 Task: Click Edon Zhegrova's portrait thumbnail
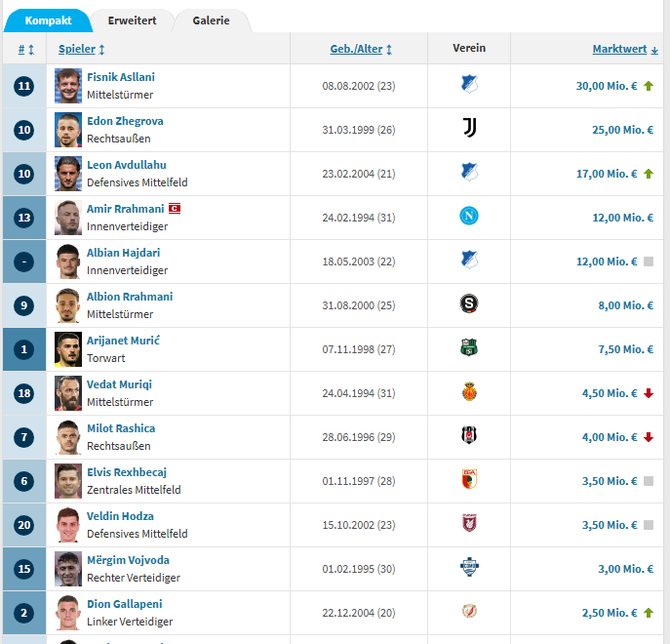coord(68,130)
